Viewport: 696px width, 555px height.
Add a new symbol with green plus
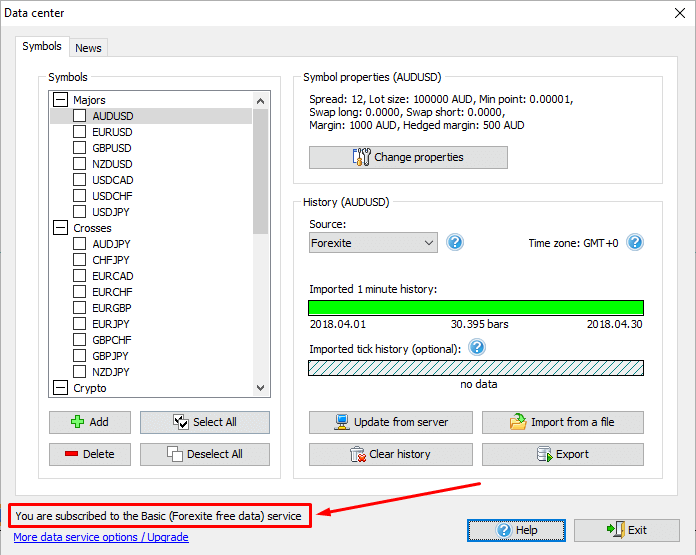89,422
